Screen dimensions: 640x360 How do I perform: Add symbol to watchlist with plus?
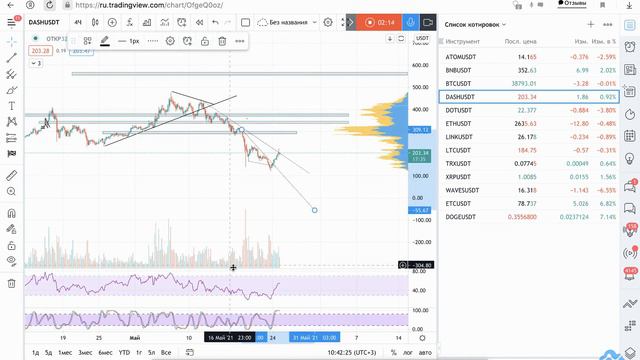pos(591,24)
